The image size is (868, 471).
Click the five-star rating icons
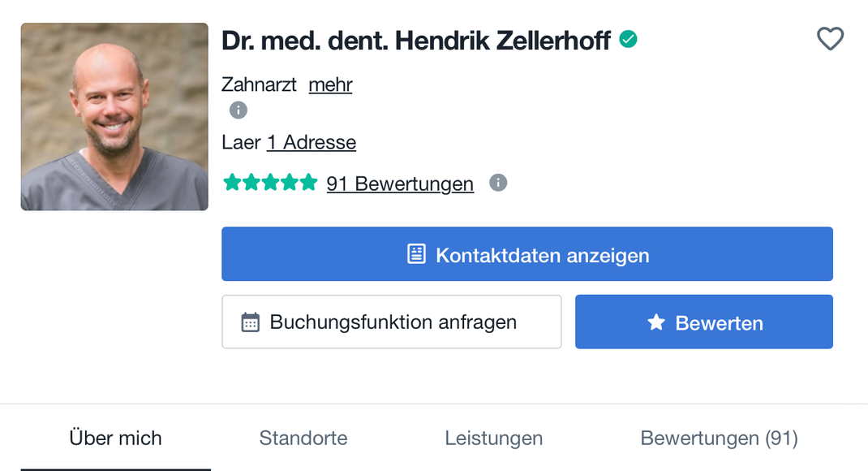[x=270, y=182]
